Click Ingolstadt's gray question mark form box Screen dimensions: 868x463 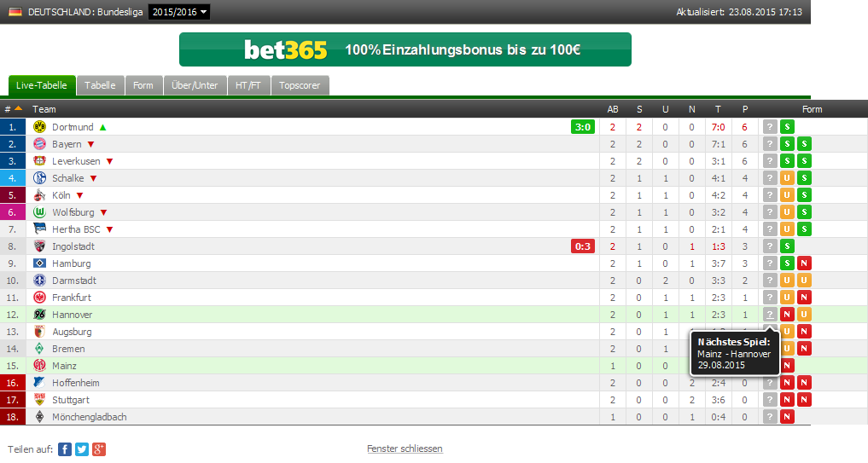(770, 246)
